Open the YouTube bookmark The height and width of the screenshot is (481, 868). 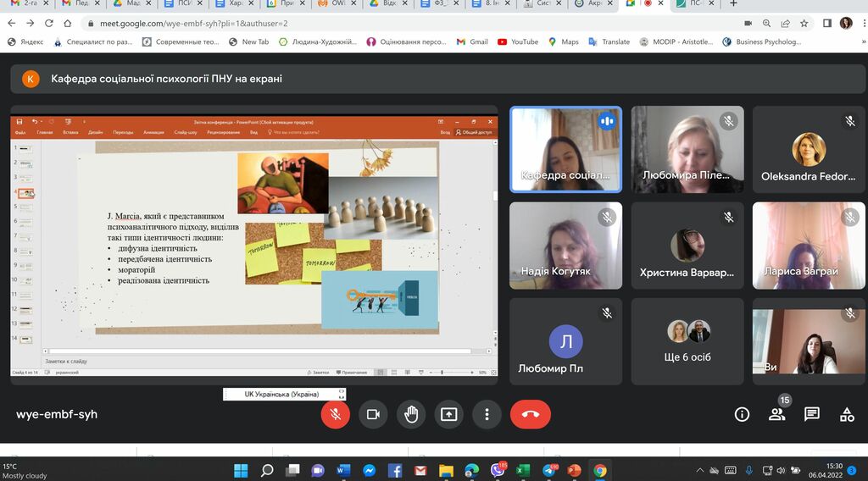[518, 41]
